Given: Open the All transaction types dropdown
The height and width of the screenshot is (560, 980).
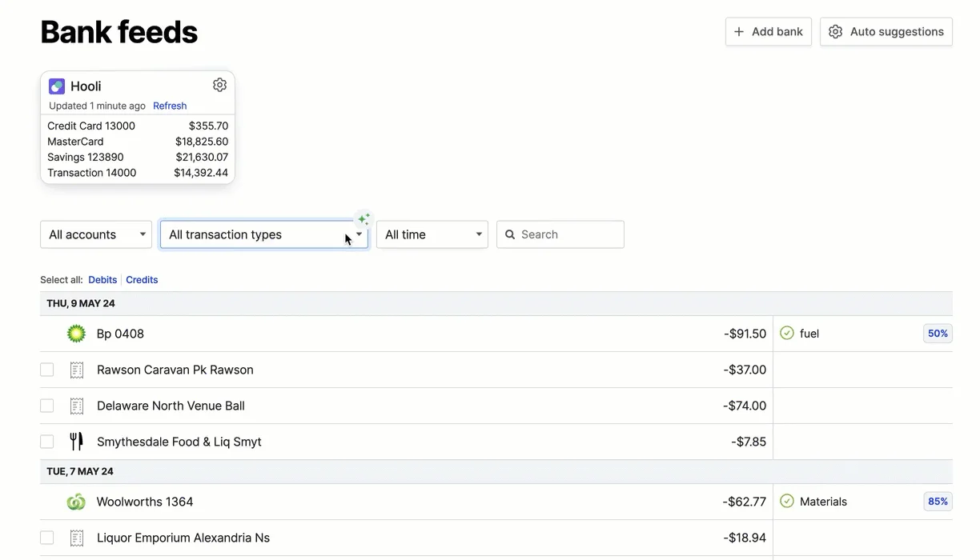Looking at the screenshot, I should pos(264,234).
